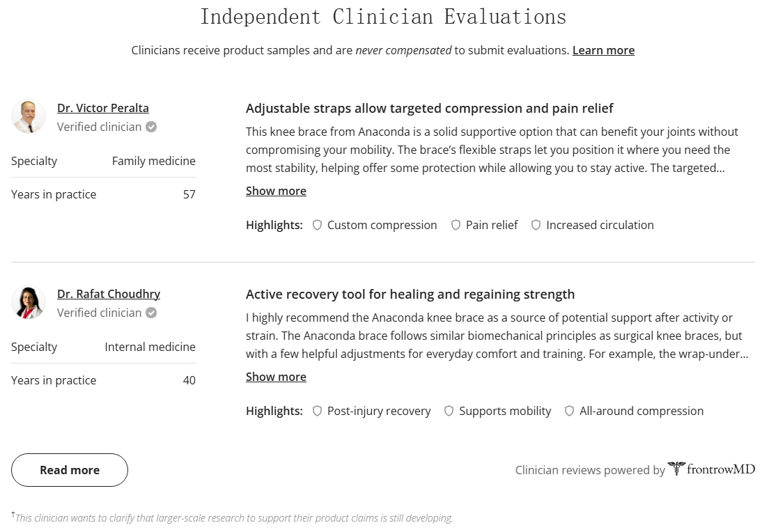The height and width of the screenshot is (532, 762).
Task: Click shield icon beside Increased circulation
Action: [x=536, y=225]
